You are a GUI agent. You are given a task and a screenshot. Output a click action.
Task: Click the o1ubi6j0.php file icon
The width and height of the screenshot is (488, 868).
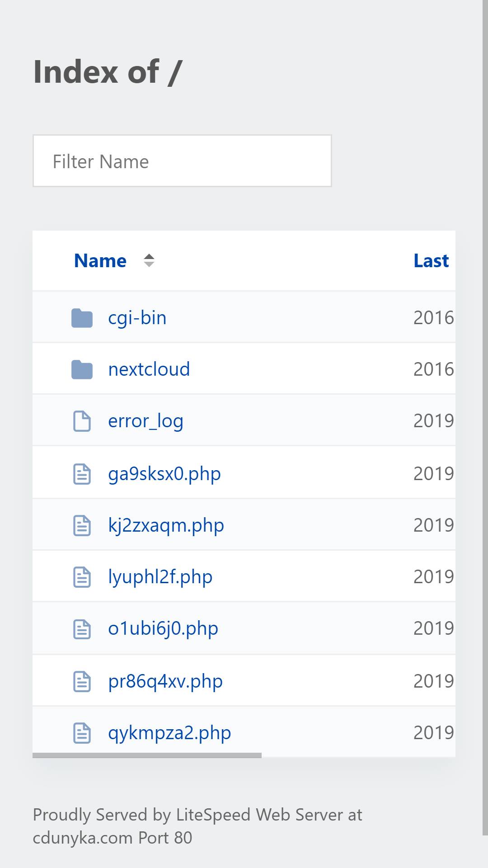click(x=82, y=628)
